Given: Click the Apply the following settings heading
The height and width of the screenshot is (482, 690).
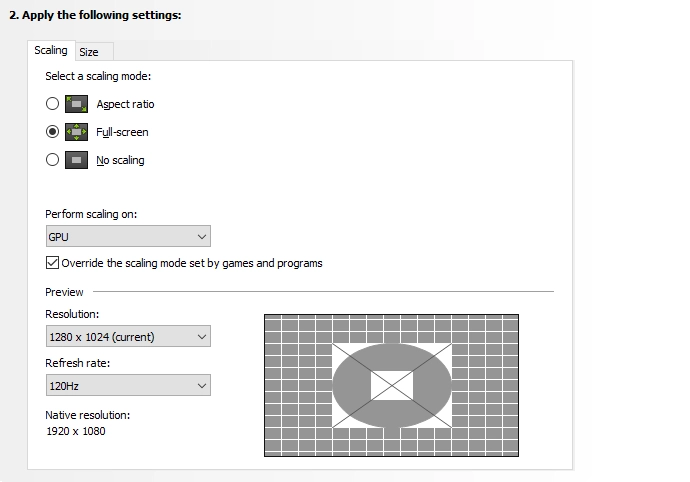Looking at the screenshot, I should pyautogui.click(x=95, y=15).
